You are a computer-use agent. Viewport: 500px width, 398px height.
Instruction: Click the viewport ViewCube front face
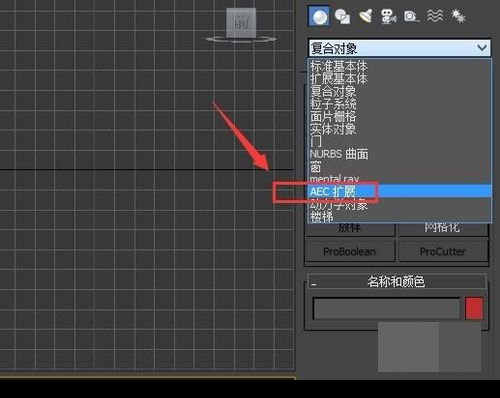point(241,23)
